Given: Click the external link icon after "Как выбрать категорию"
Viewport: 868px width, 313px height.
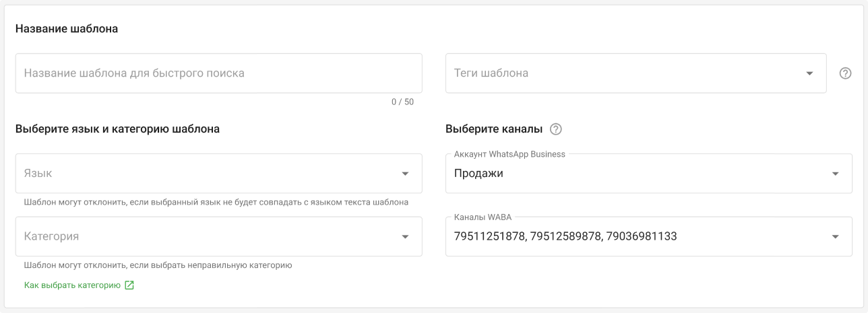Looking at the screenshot, I should [129, 285].
